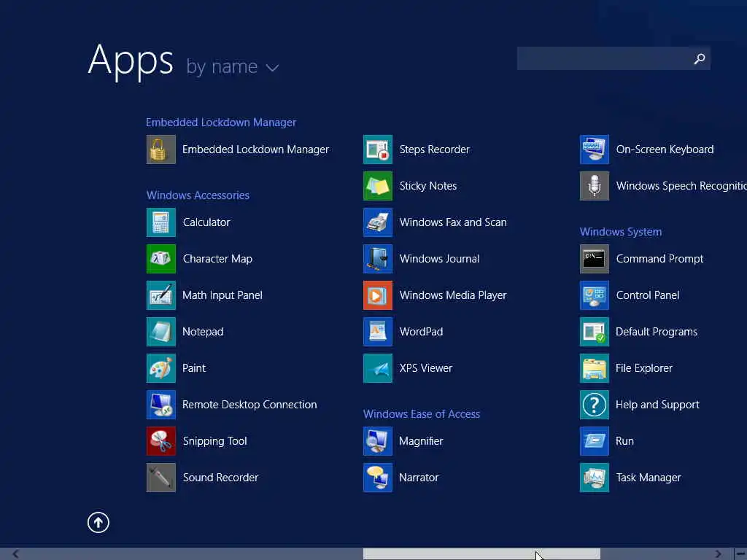Open the Paint palette icon

pyautogui.click(x=161, y=368)
